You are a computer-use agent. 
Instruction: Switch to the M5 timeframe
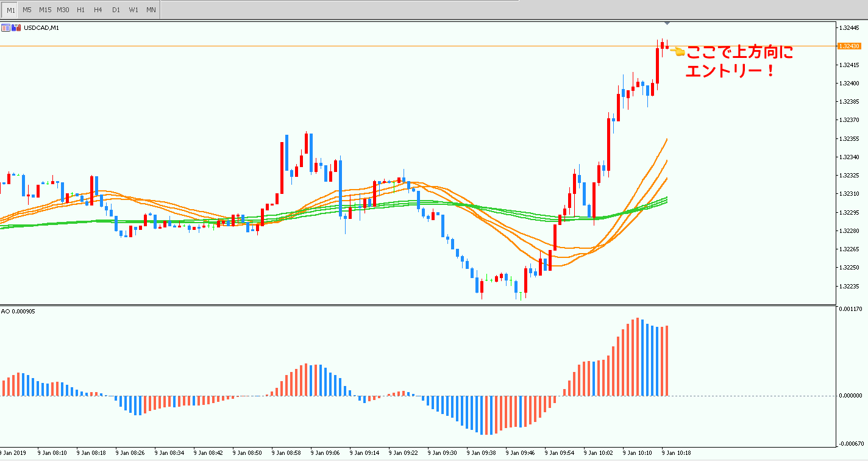point(27,10)
